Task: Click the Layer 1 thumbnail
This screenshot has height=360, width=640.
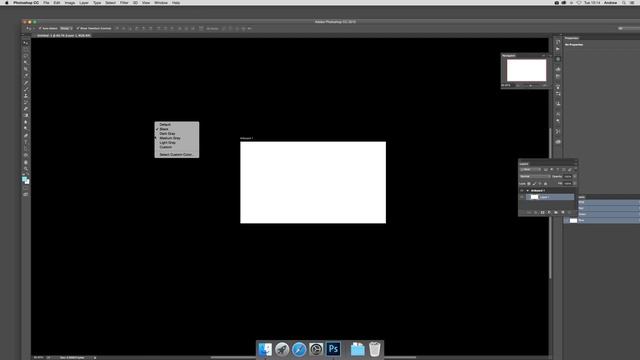Action: click(x=534, y=197)
